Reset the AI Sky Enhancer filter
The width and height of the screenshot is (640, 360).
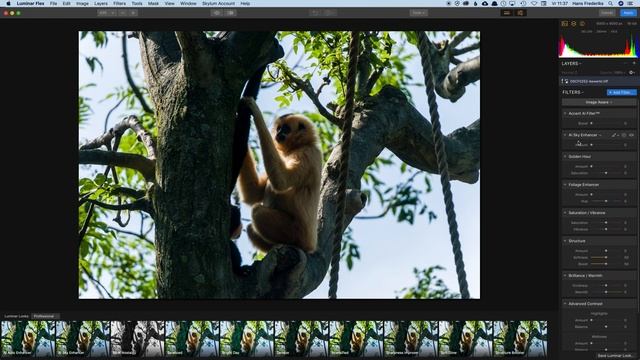click(624, 135)
